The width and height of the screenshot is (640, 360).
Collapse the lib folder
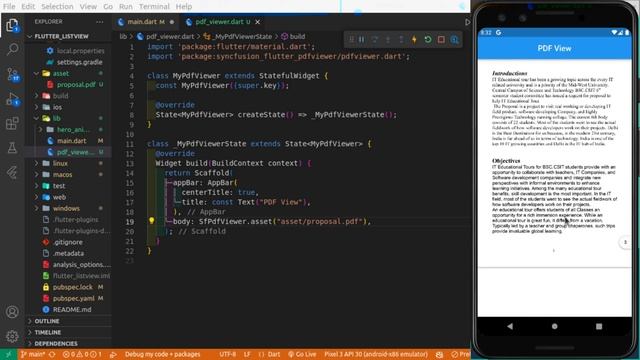pos(36,118)
